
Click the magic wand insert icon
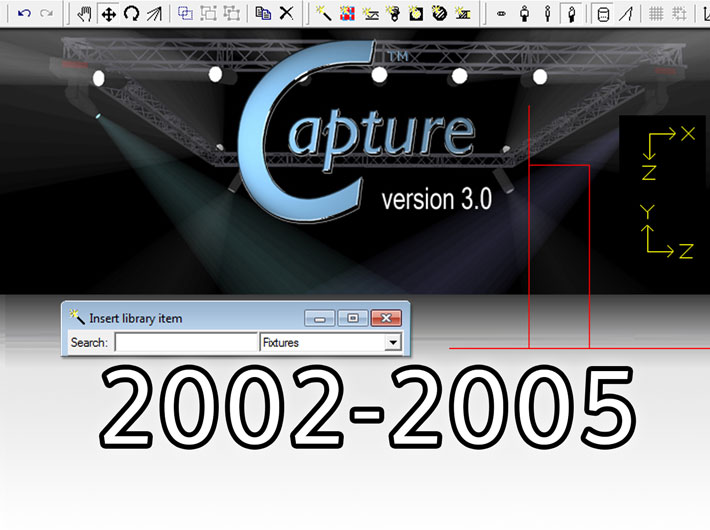click(x=323, y=14)
